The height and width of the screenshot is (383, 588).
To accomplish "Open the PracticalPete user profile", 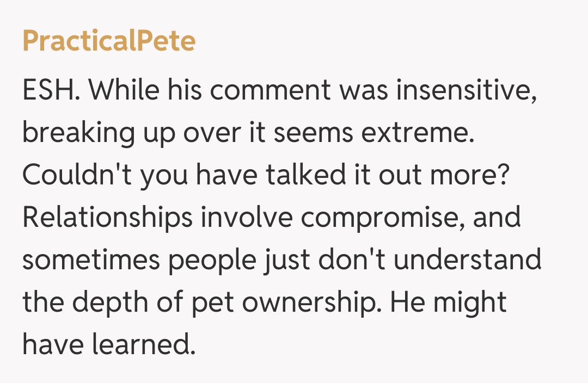I will tap(109, 41).
